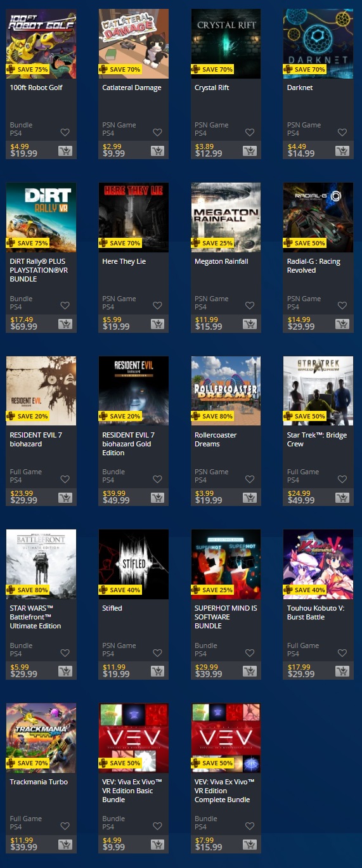Add Trackmania Turbo to cart

(x=65, y=845)
